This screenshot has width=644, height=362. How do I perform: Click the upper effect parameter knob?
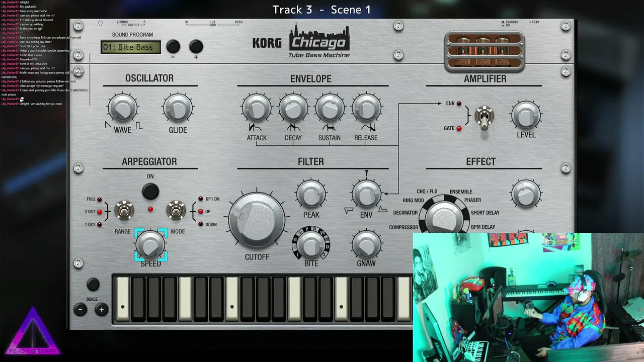[x=526, y=194]
